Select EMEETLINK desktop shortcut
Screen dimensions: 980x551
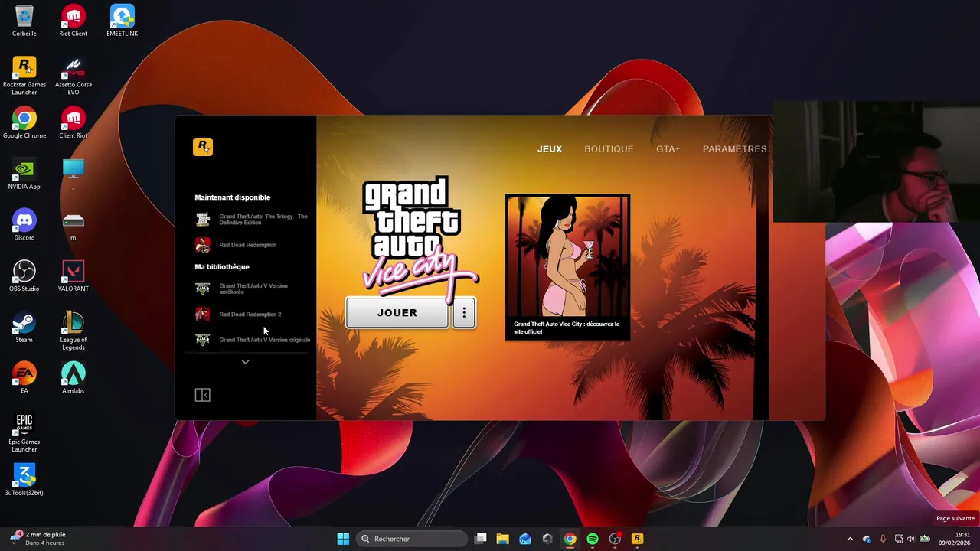pos(122,21)
